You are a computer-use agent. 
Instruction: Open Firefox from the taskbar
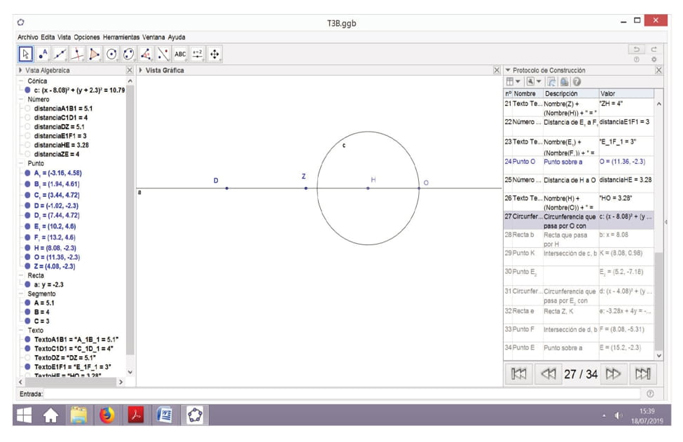point(106,415)
